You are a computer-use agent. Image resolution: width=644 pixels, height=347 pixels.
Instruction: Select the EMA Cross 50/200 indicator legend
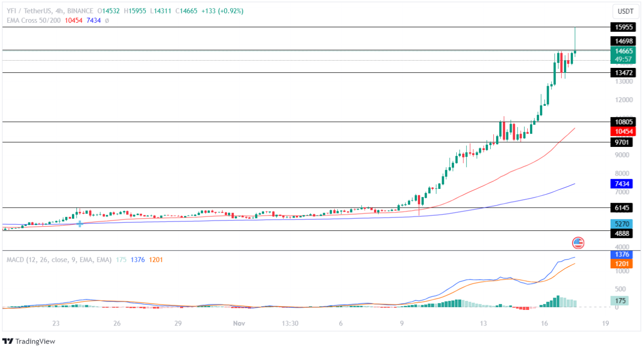tap(34, 21)
